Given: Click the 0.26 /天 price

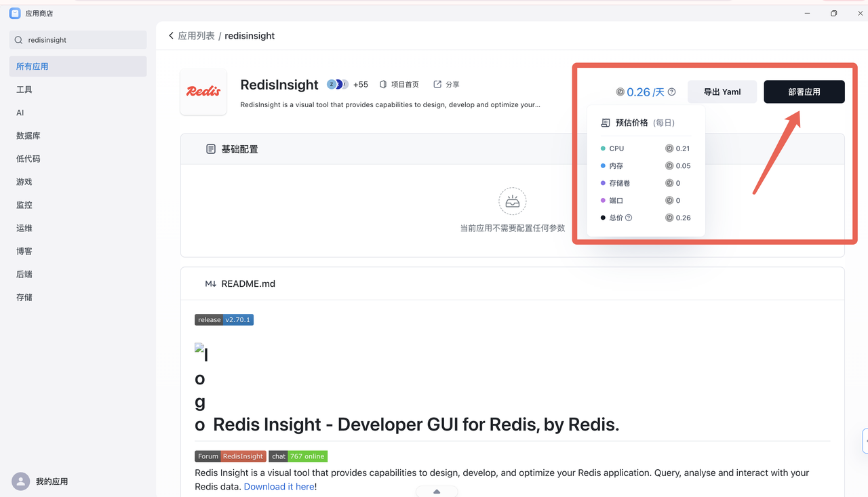Looking at the screenshot, I should coord(646,92).
